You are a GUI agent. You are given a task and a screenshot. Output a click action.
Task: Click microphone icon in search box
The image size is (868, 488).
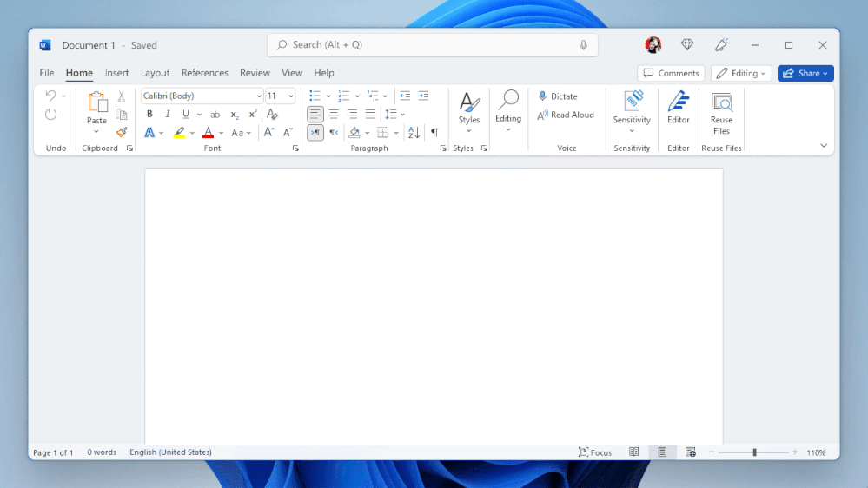[x=584, y=45]
